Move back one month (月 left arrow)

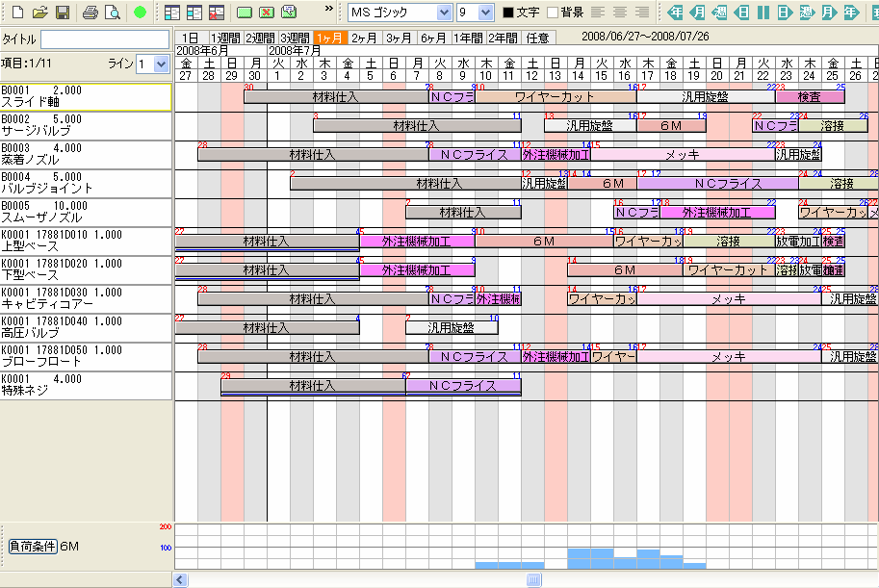coord(697,12)
